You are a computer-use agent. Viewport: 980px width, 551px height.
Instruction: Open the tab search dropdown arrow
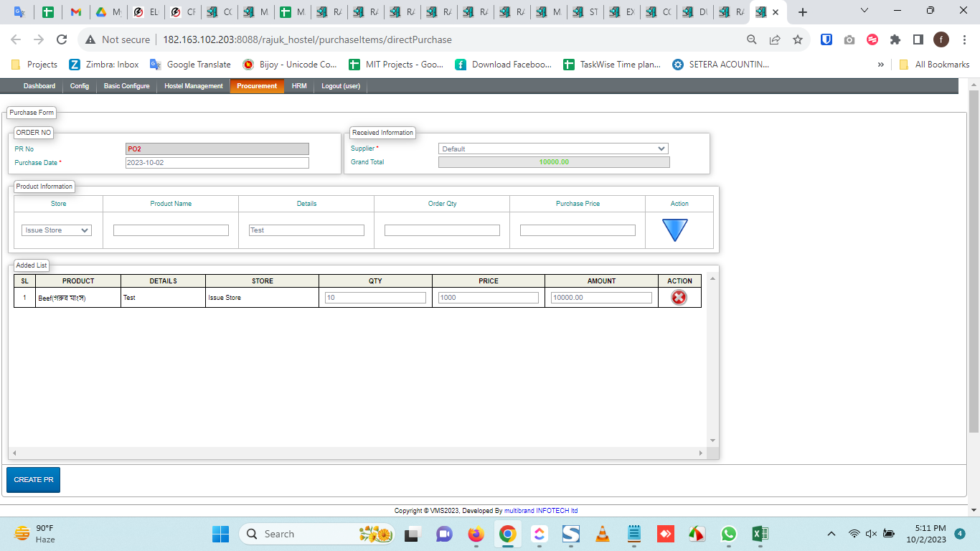tap(864, 11)
